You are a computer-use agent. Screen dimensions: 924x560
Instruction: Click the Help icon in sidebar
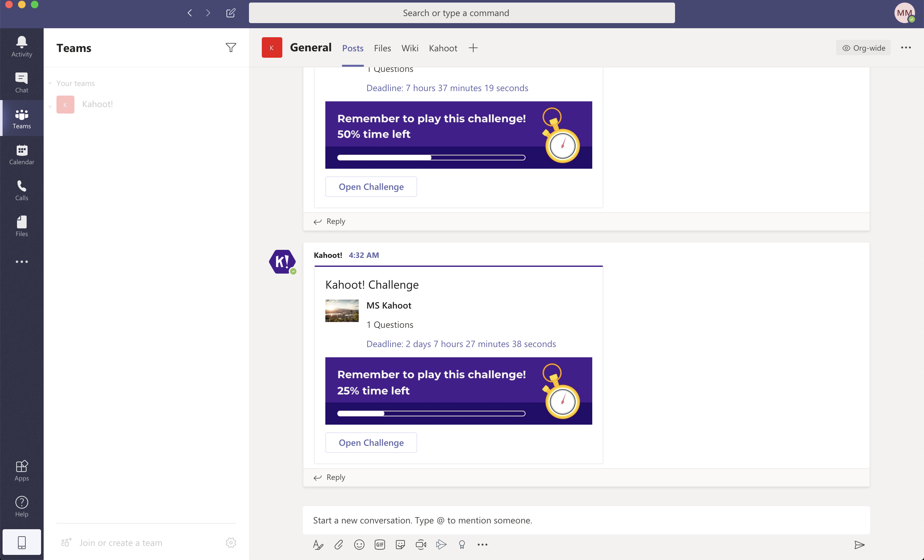tap(22, 503)
